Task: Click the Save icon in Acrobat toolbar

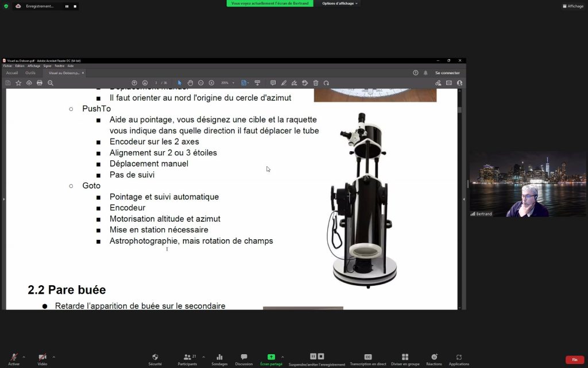Action: (8, 83)
